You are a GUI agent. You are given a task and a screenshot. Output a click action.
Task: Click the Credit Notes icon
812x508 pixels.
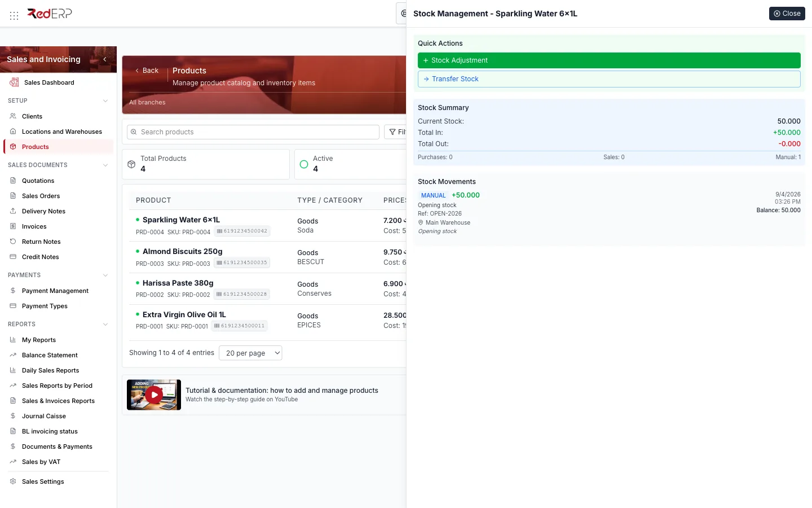click(x=13, y=257)
